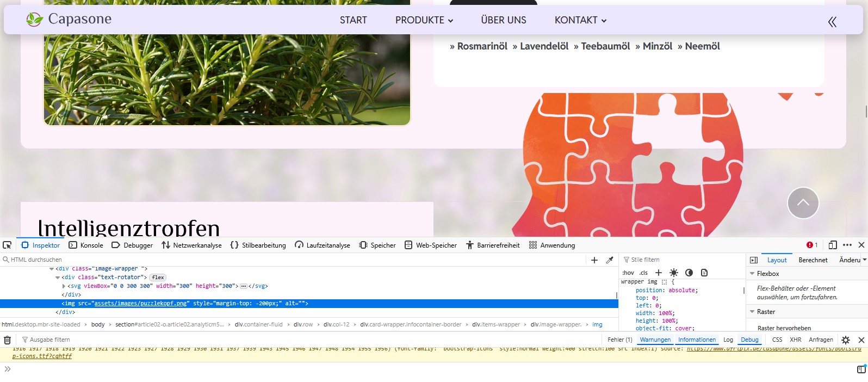Open the sidebar tabs overflow dropdown
The height and width of the screenshot is (382, 868).
tap(865, 260)
